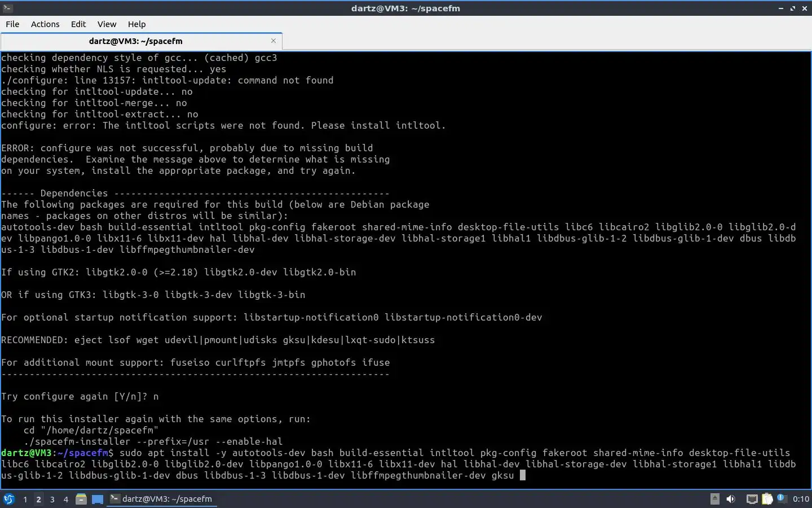This screenshot has height=508, width=812.
Task: Click 'cd "/home/dartz/spacefm"' line
Action: (91, 430)
